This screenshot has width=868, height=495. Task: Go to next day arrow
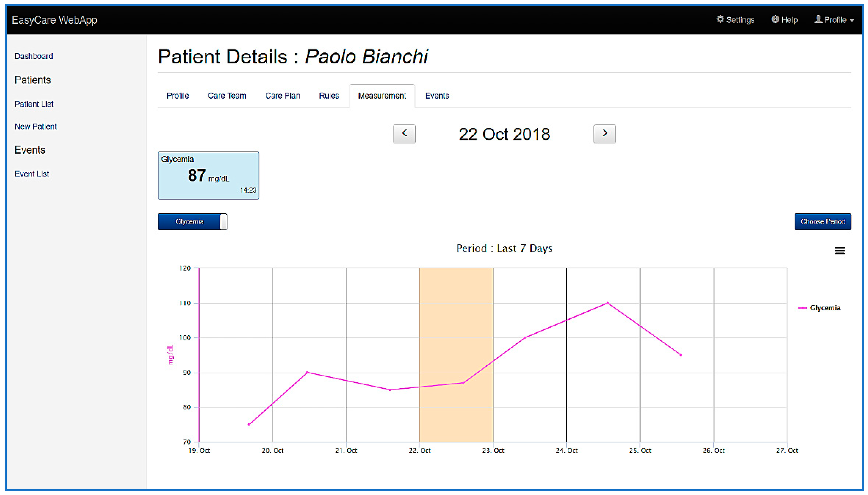(x=604, y=134)
